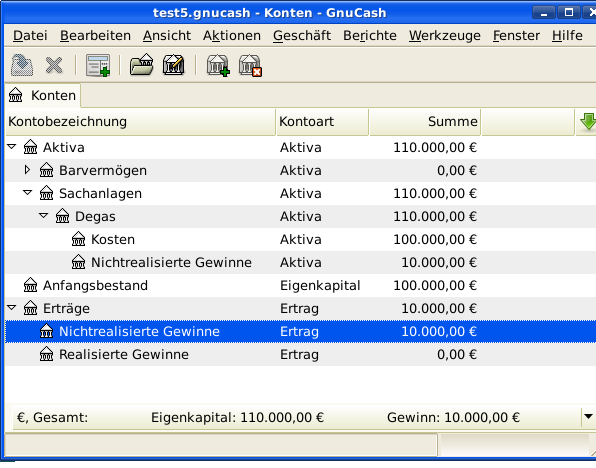Screen dimensions: 596x468
Task: Click the 110.000,00 € sum for Degas
Action: pos(435,217)
